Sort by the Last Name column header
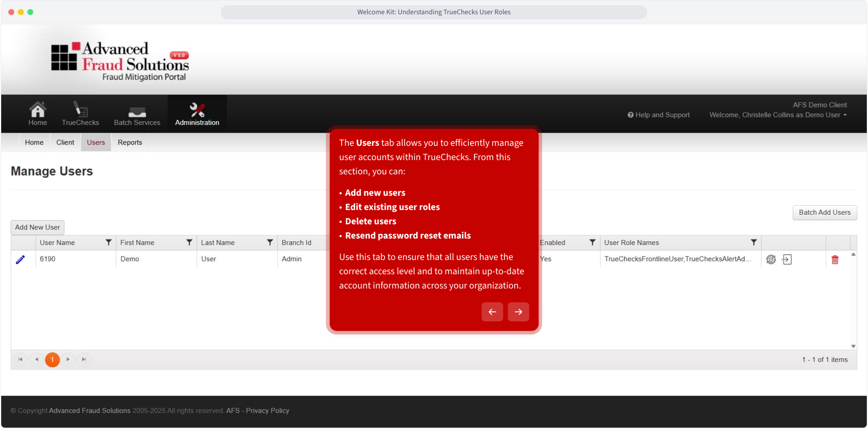This screenshot has height=428, width=868. point(218,243)
